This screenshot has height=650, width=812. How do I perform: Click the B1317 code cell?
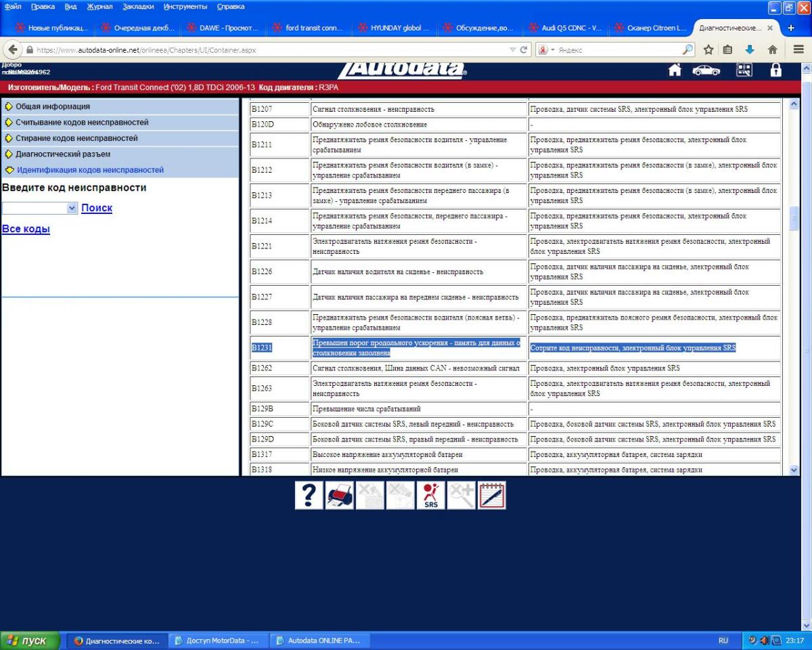pyautogui.click(x=279, y=454)
